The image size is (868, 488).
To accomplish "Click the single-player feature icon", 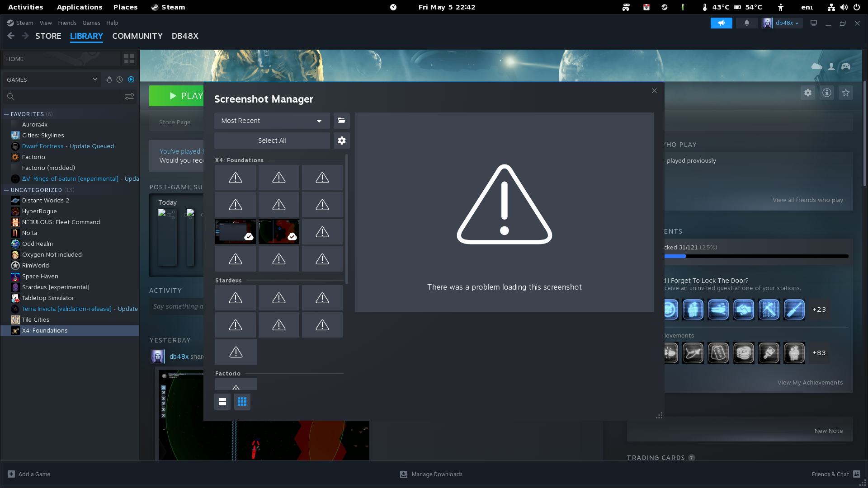I will [x=831, y=66].
